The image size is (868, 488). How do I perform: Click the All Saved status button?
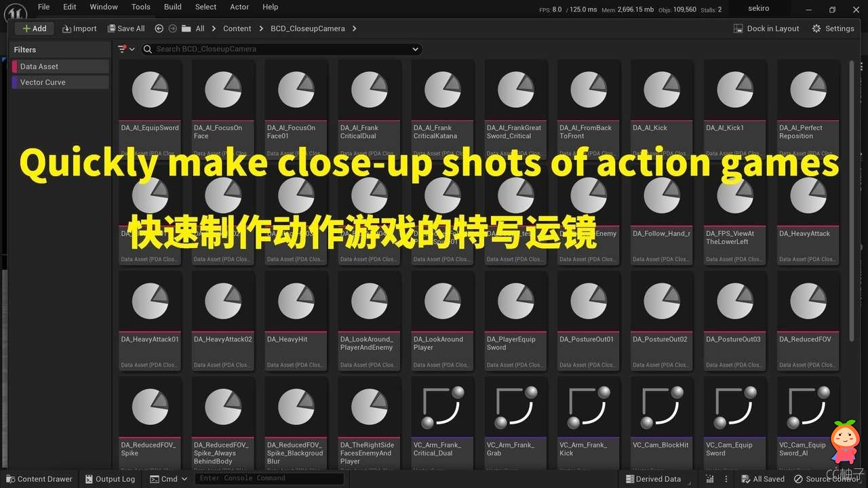click(764, 479)
